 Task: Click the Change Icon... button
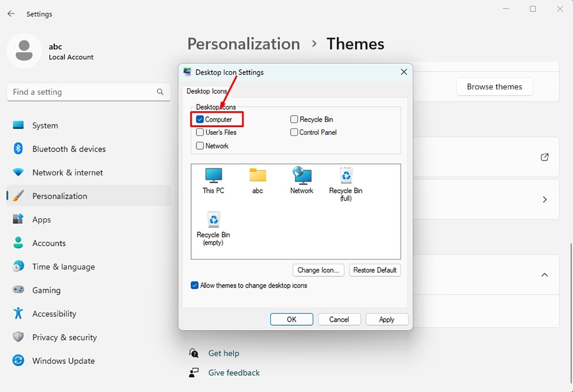point(318,270)
